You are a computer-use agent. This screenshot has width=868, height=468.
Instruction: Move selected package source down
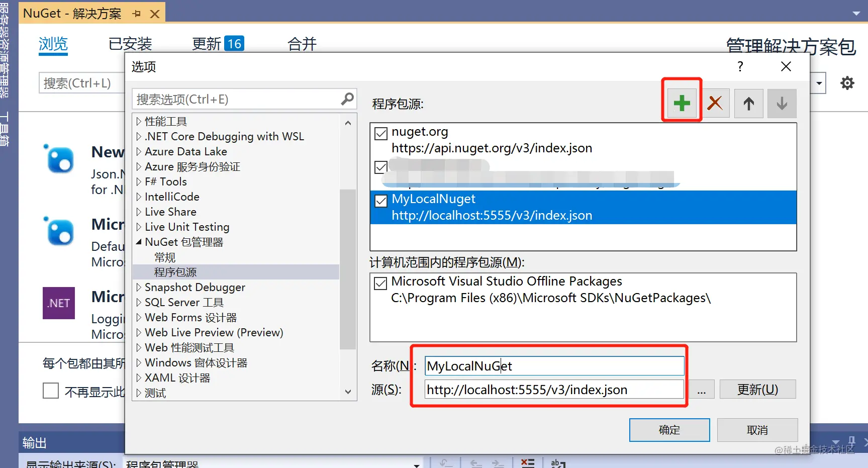point(782,104)
